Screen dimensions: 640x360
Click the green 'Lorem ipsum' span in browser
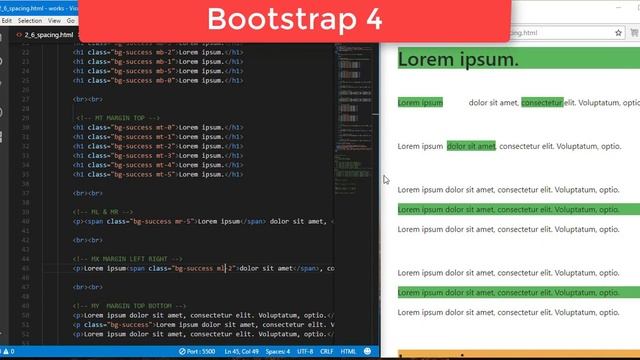(x=420, y=102)
